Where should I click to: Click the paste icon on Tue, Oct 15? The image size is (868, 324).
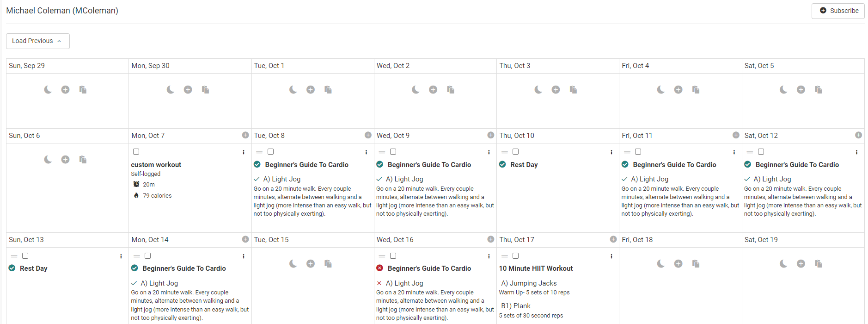pyautogui.click(x=328, y=264)
